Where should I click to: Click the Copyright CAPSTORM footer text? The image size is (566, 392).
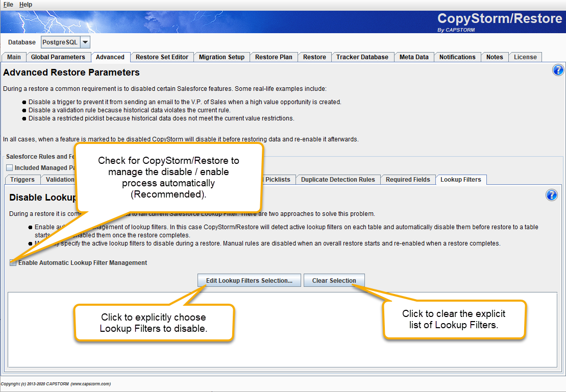56,384
